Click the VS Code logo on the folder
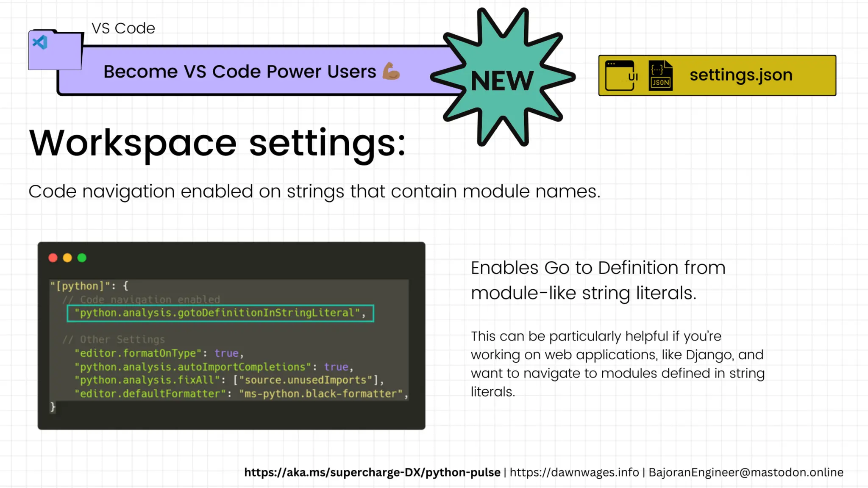 click(x=40, y=42)
